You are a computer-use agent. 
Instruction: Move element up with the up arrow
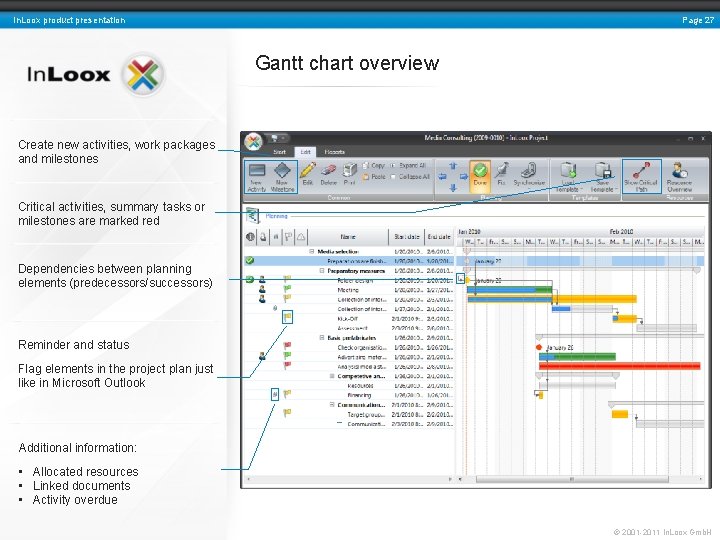coord(453,166)
